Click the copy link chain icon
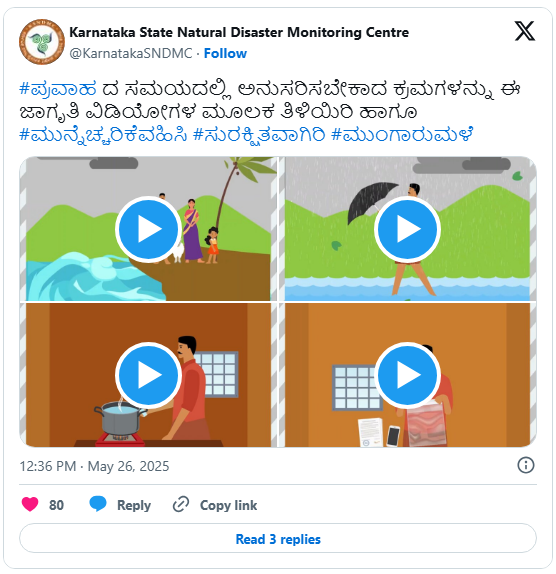 [x=181, y=504]
